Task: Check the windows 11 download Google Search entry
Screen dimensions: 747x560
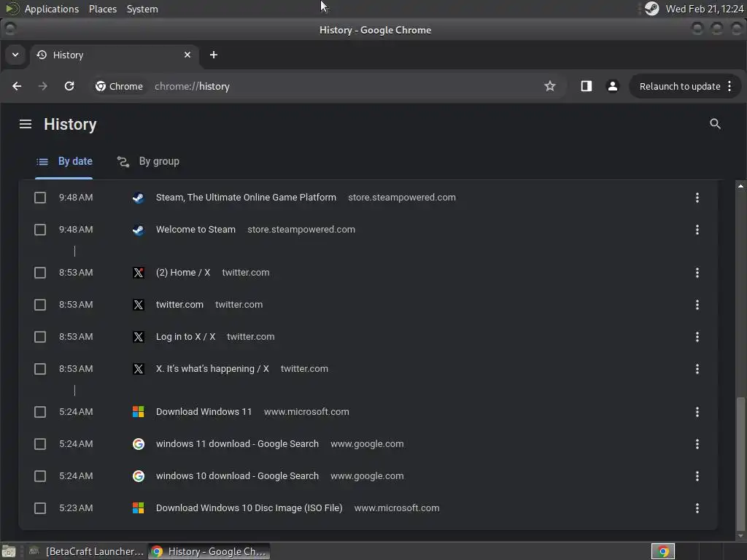Action: coord(40,444)
